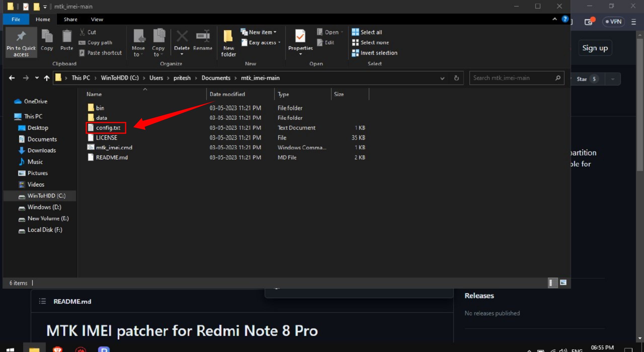Expand the address bar history dropdown
Image resolution: width=644 pixels, height=352 pixels.
pos(442,78)
